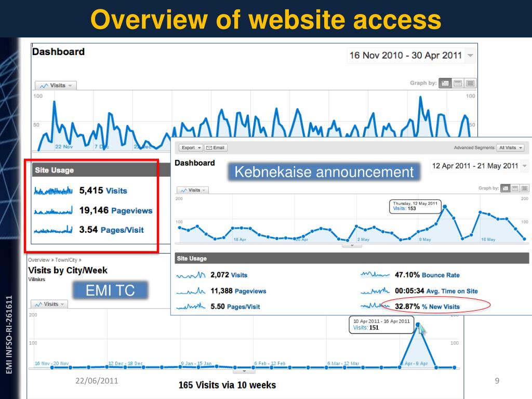The width and height of the screenshot is (532, 399).
Task: Open the All Visits advanced segments dropdown
Action: tap(510, 148)
